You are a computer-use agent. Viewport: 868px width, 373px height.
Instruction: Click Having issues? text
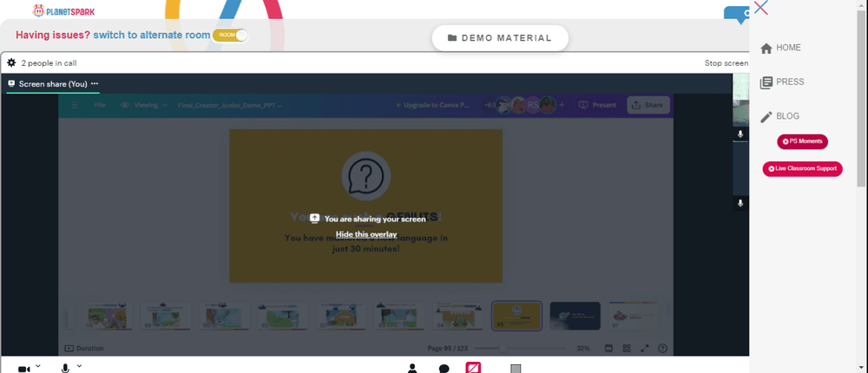coord(53,36)
